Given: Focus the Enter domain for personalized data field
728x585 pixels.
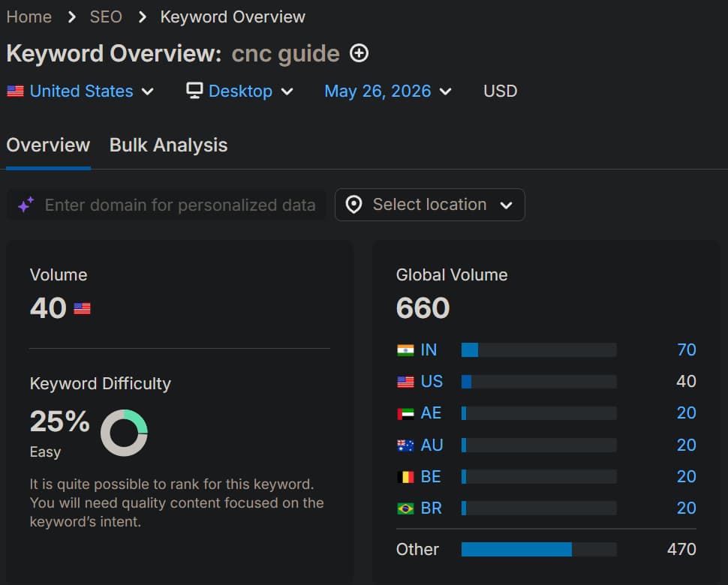Looking at the screenshot, I should [x=167, y=205].
